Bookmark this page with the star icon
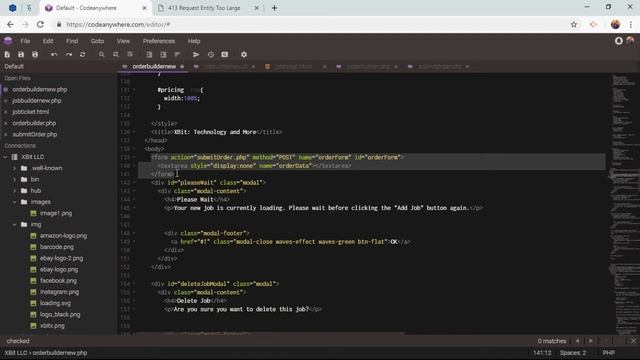 coord(574,24)
